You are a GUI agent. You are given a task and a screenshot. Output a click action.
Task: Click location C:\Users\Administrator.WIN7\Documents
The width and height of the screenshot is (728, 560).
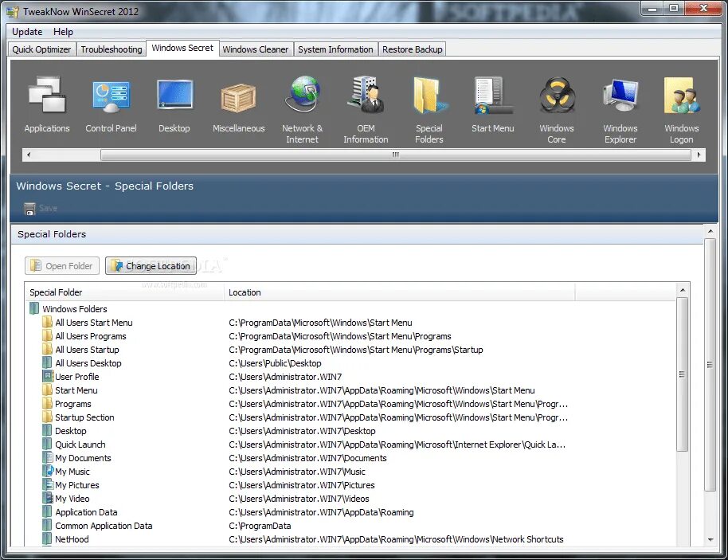(x=307, y=458)
